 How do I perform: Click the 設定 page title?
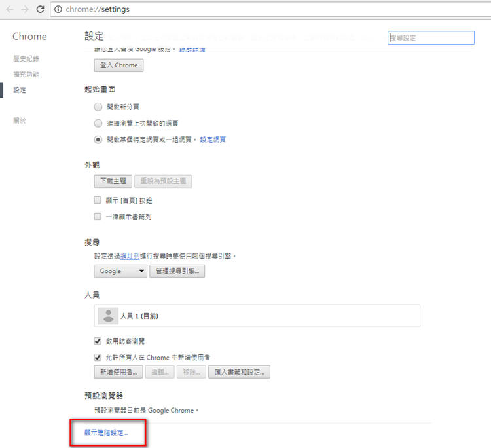coord(94,36)
